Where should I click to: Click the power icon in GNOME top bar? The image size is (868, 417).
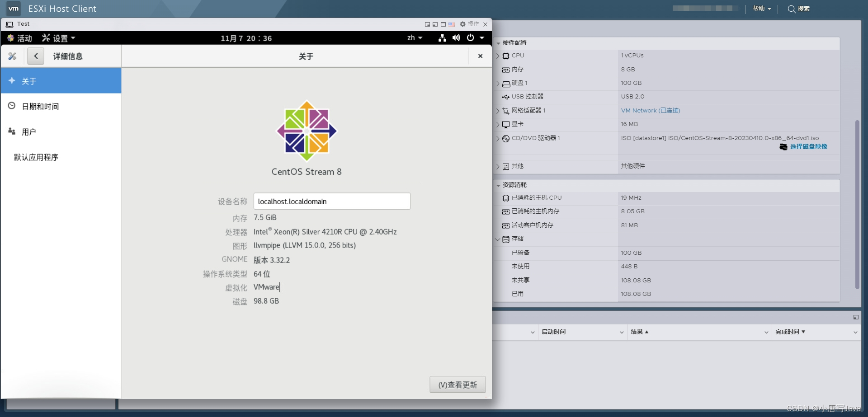[470, 38]
